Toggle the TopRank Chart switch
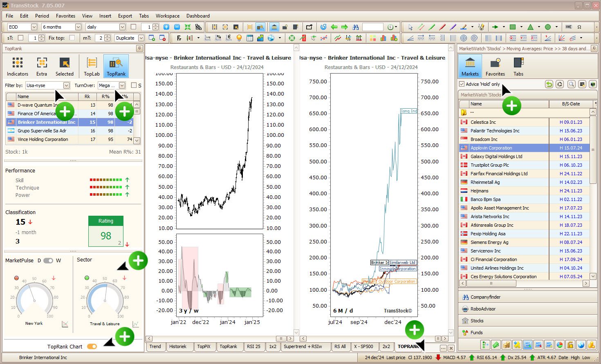This screenshot has height=364, width=601. pyautogui.click(x=92, y=346)
